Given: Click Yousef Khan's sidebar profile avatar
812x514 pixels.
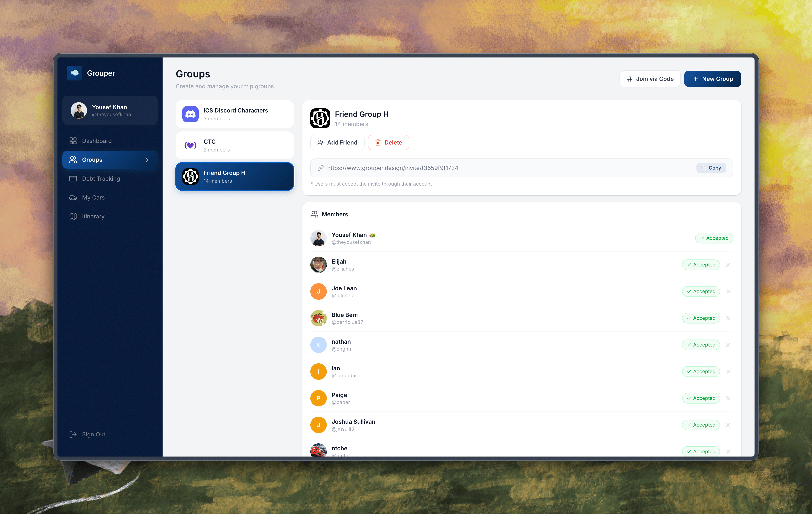Looking at the screenshot, I should pyautogui.click(x=79, y=111).
